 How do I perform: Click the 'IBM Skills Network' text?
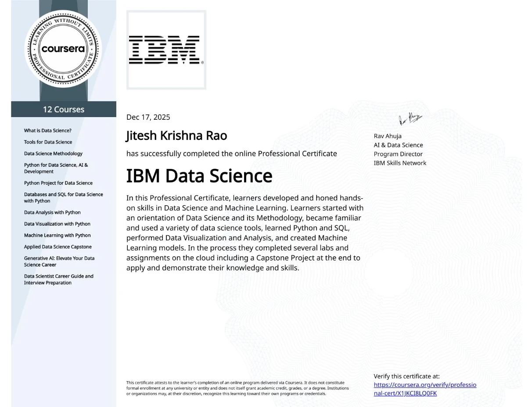point(400,163)
